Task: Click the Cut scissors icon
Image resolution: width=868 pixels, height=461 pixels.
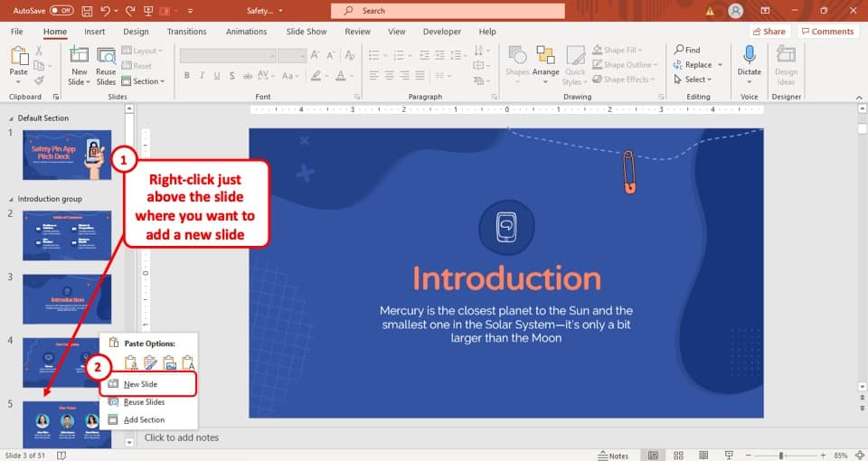Action: coord(39,51)
